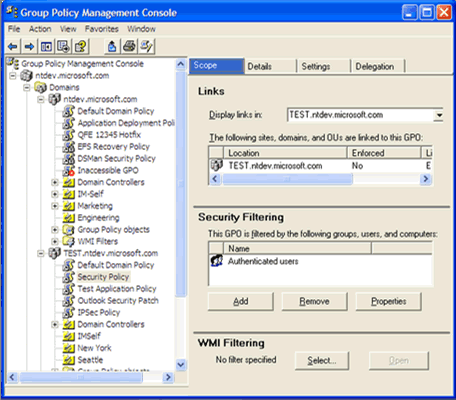Expand Domain Controllers under TEST.ntdev.microsoft.com
This screenshot has height=400, width=456.
pos(55,325)
